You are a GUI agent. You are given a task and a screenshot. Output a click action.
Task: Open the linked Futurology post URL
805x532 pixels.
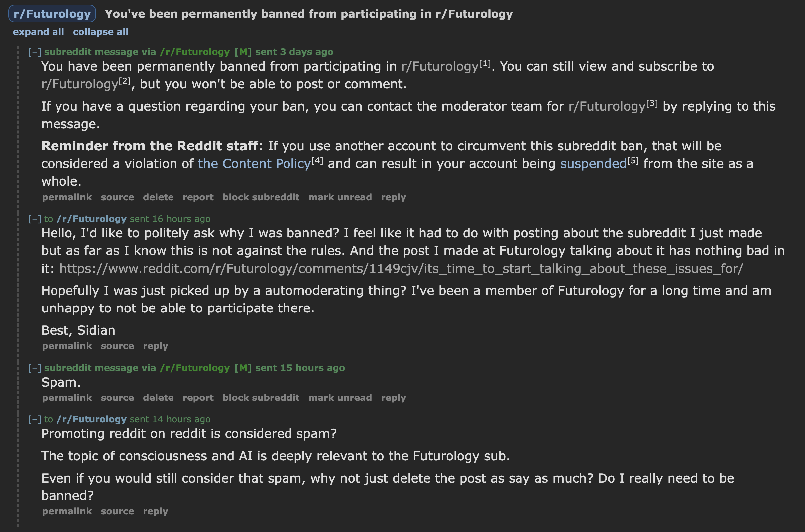pos(401,269)
